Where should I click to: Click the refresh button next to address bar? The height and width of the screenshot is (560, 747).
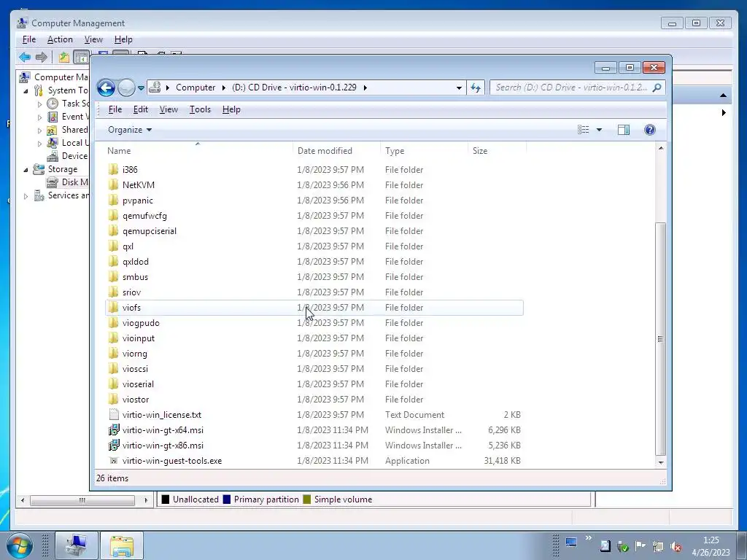click(476, 87)
